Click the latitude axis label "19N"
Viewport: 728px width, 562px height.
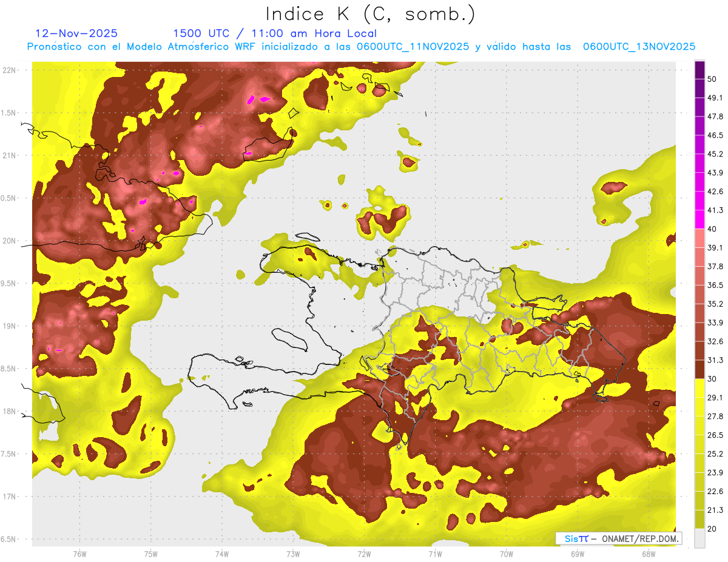pyautogui.click(x=10, y=326)
